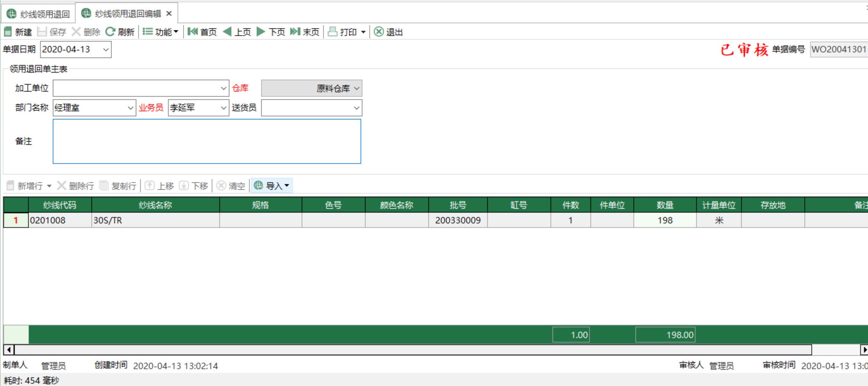Viewport: 868px width, 386px height.
Task: Click the unit cell 米
Action: (719, 220)
